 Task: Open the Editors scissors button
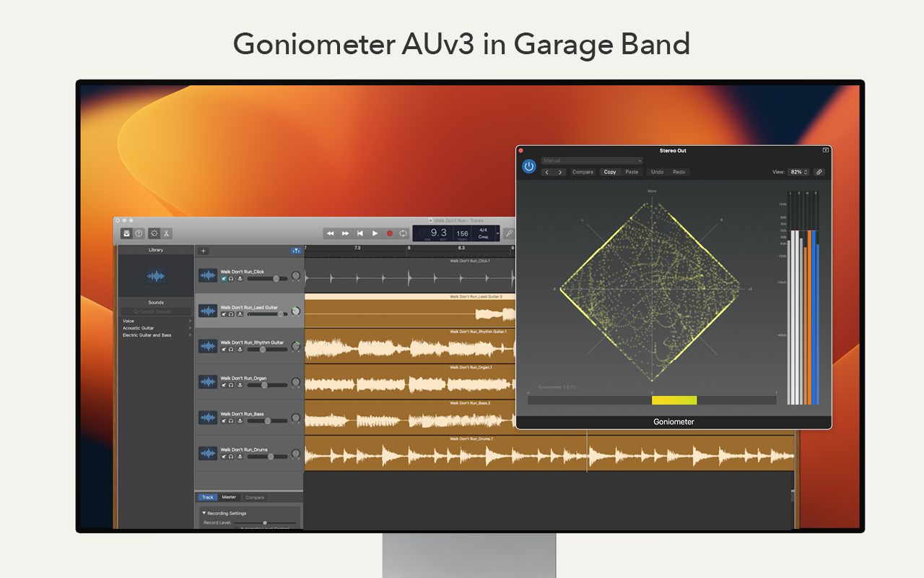[166, 233]
